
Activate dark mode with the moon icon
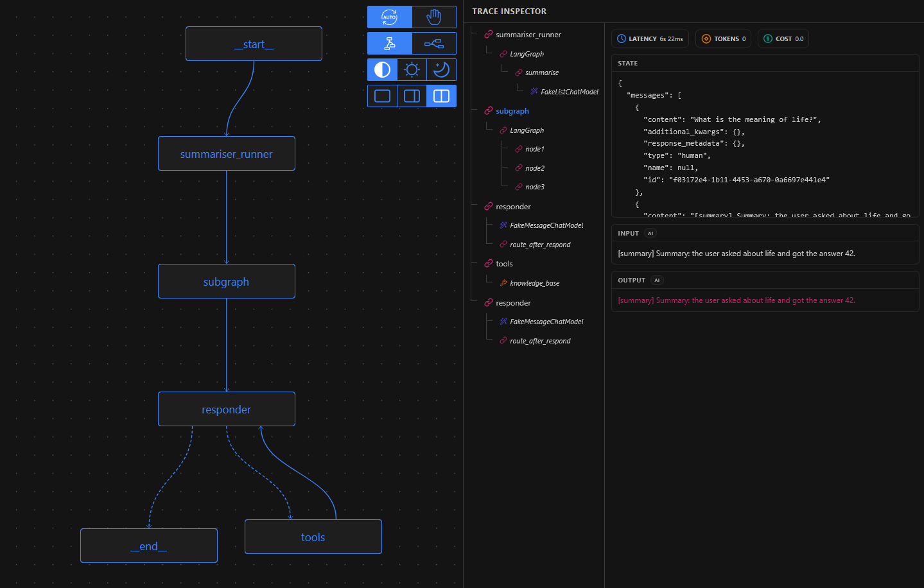coord(441,69)
